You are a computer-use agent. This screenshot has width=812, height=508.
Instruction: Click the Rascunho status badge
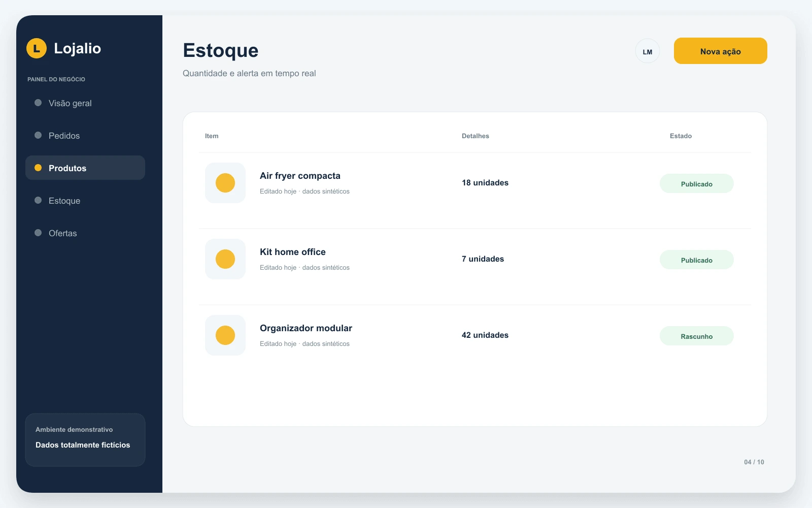point(697,336)
